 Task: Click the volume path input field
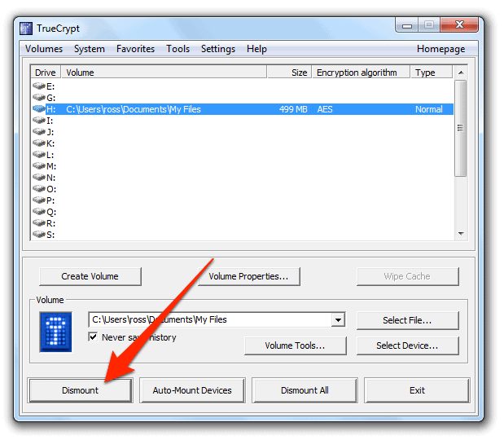click(210, 319)
